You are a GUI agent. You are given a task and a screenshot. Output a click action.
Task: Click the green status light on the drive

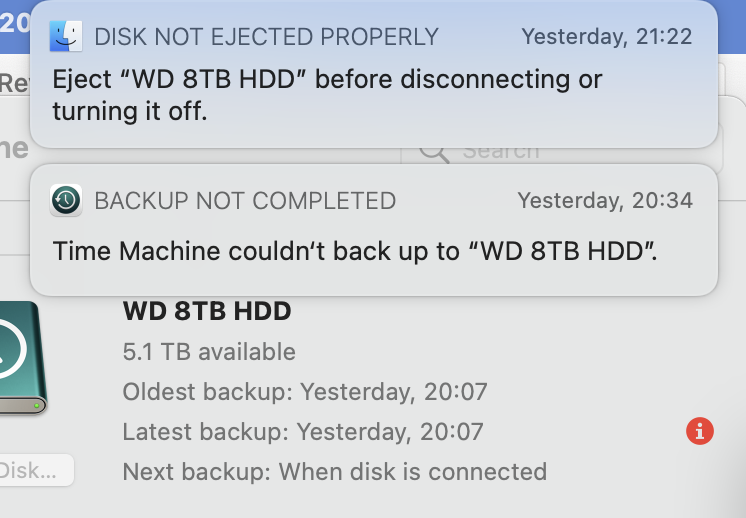click(38, 406)
